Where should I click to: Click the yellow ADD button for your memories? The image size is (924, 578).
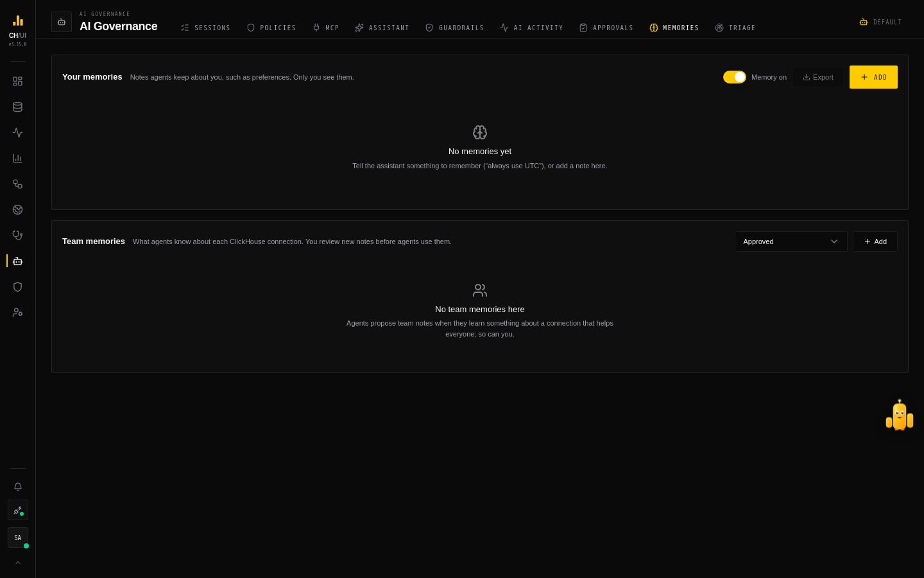tap(873, 77)
